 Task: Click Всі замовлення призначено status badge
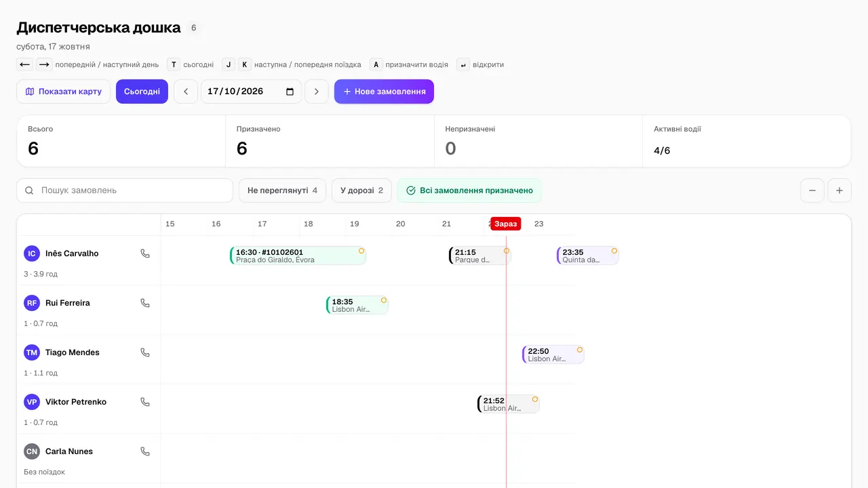[x=469, y=190]
